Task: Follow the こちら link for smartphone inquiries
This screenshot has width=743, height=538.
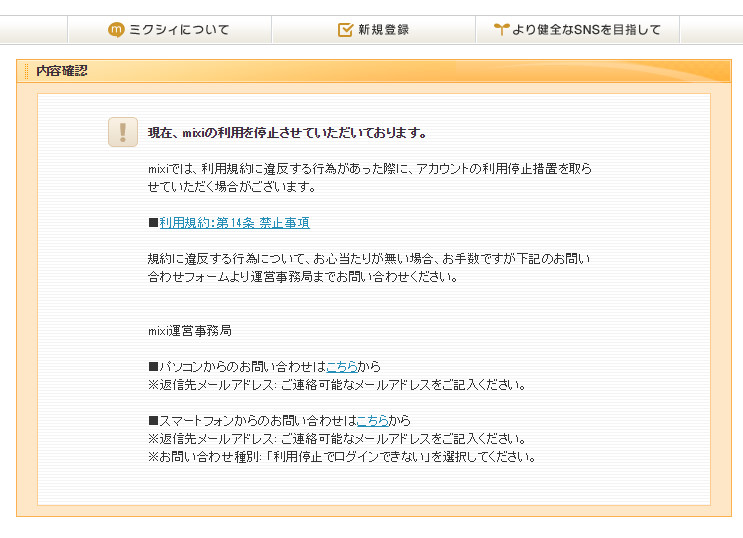Action: coord(371,421)
